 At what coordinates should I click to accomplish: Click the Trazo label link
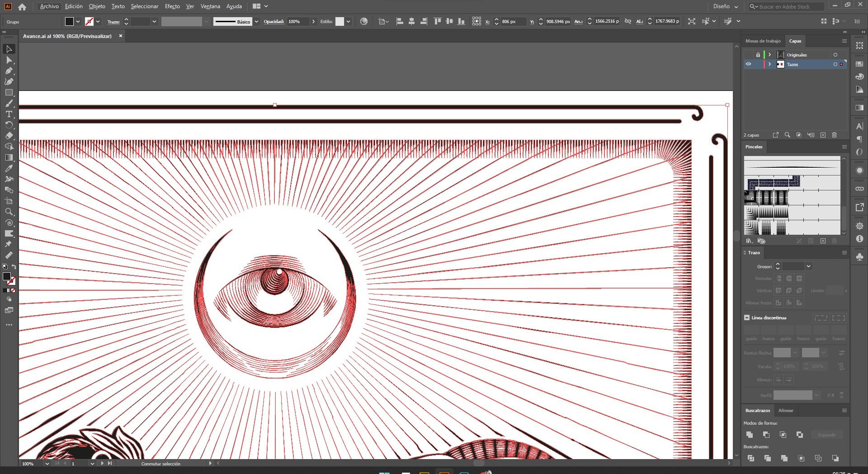(x=113, y=22)
